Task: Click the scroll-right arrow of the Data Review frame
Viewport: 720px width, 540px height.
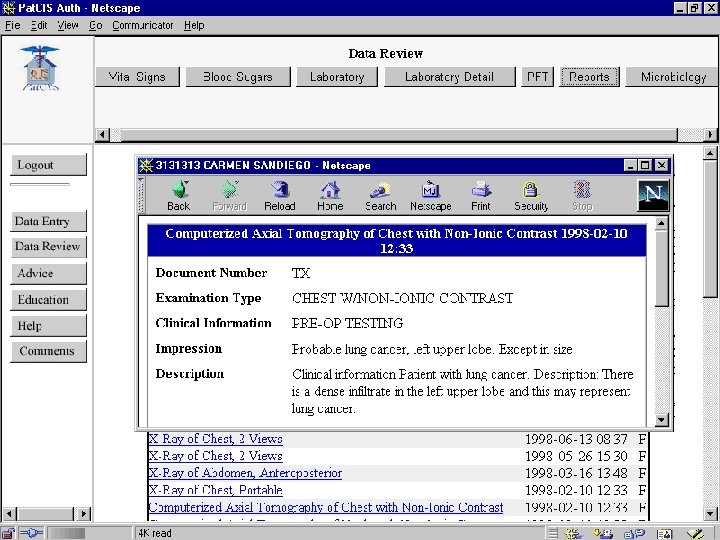Action: [711, 135]
